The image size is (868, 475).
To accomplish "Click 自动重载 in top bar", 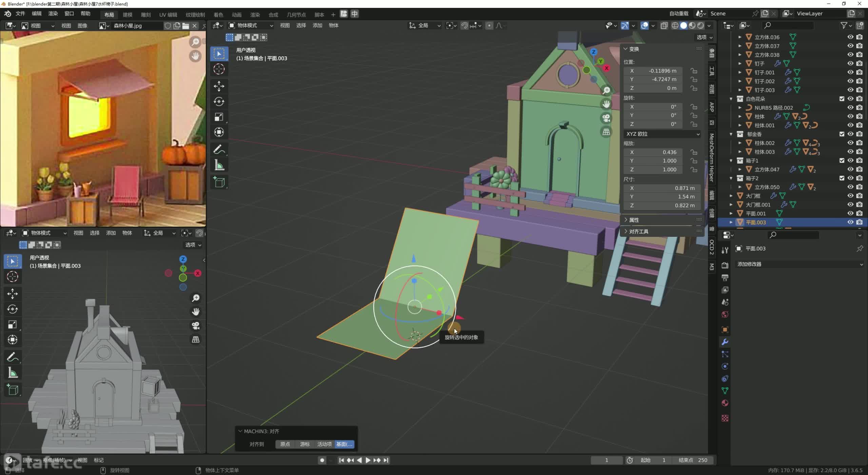I will tap(679, 14).
